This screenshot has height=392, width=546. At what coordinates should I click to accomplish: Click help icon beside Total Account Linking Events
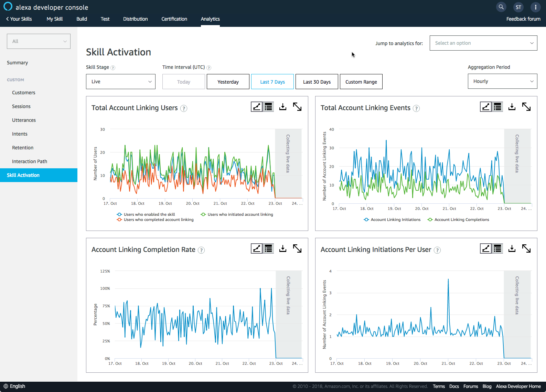pyautogui.click(x=416, y=108)
